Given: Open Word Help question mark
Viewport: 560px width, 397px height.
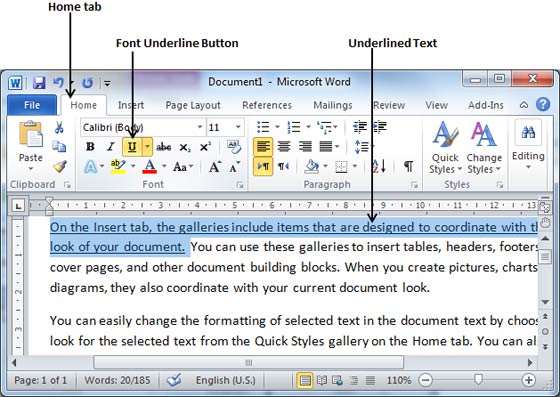Looking at the screenshot, I should coord(543,105).
